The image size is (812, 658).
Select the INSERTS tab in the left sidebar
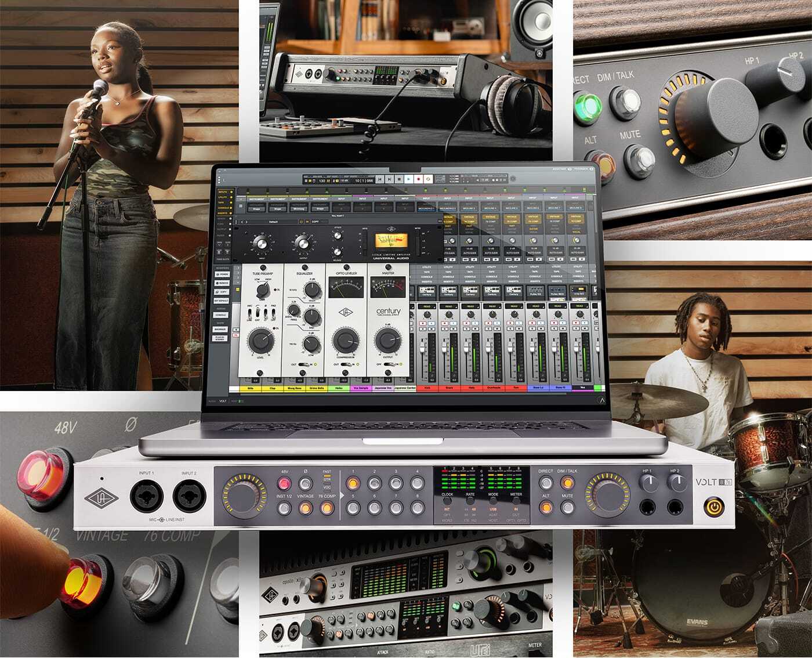tap(222, 214)
